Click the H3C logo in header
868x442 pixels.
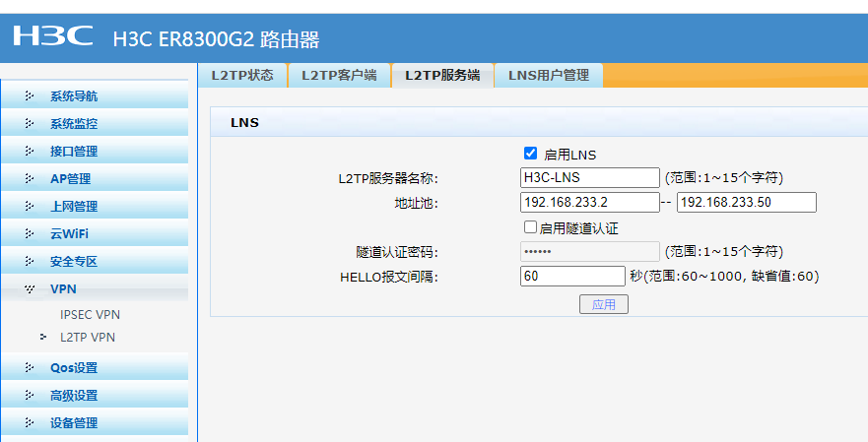pyautogui.click(x=53, y=35)
